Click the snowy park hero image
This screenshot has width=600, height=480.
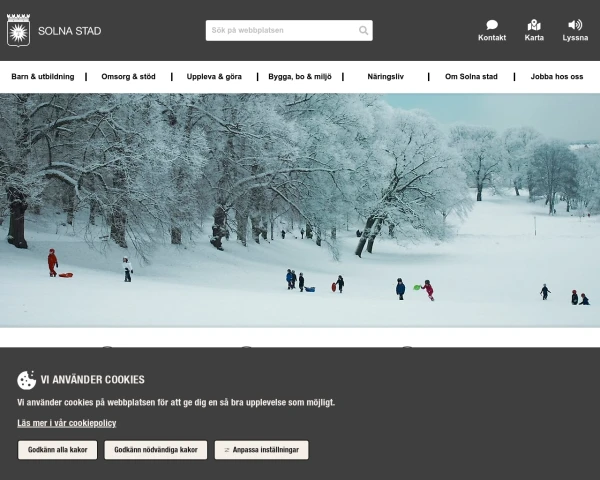(300, 210)
